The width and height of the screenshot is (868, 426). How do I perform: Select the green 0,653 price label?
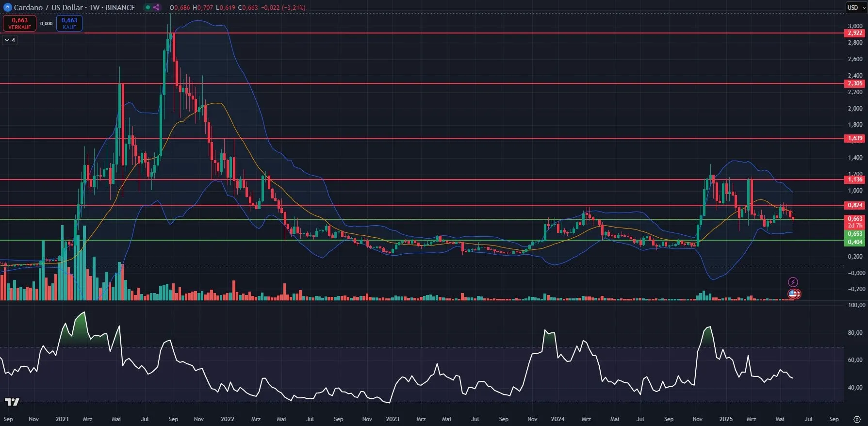point(855,234)
